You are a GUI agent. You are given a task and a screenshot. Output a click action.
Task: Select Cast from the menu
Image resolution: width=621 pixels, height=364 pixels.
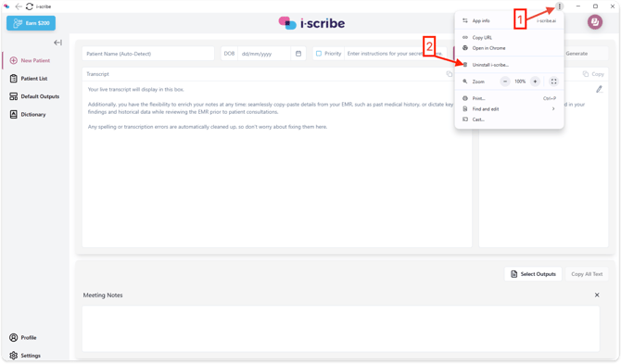tap(509, 119)
